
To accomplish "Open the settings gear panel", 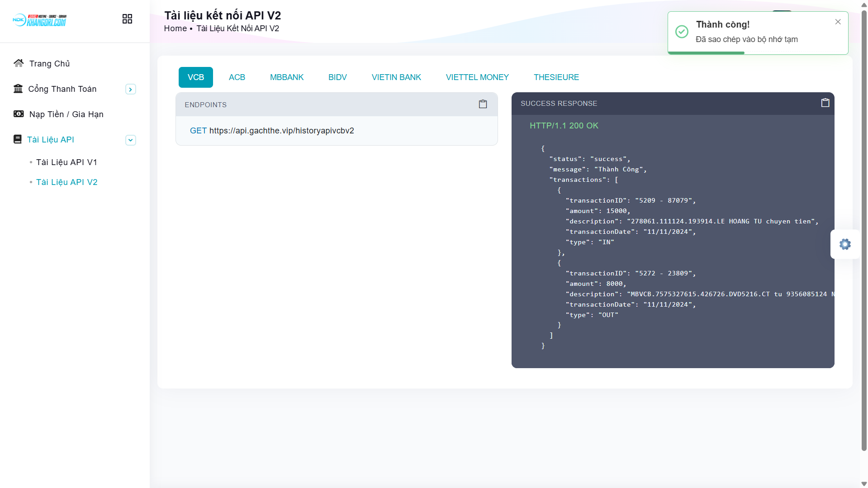I will [844, 244].
